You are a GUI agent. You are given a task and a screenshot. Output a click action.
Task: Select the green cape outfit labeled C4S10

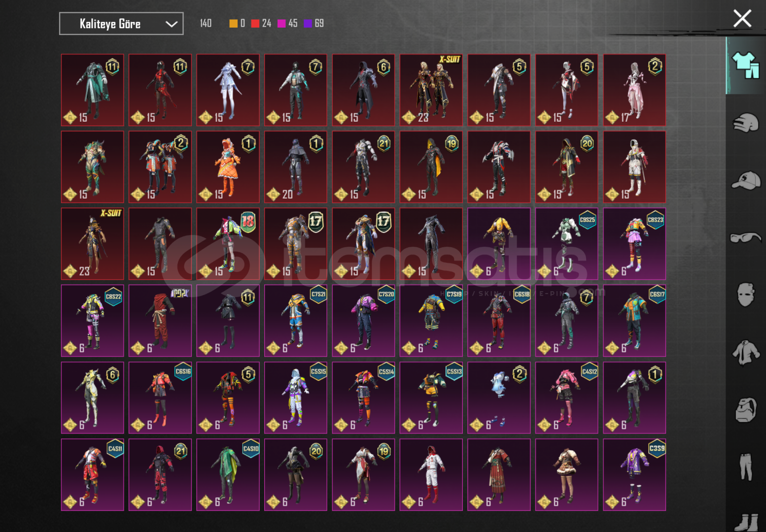(x=228, y=474)
